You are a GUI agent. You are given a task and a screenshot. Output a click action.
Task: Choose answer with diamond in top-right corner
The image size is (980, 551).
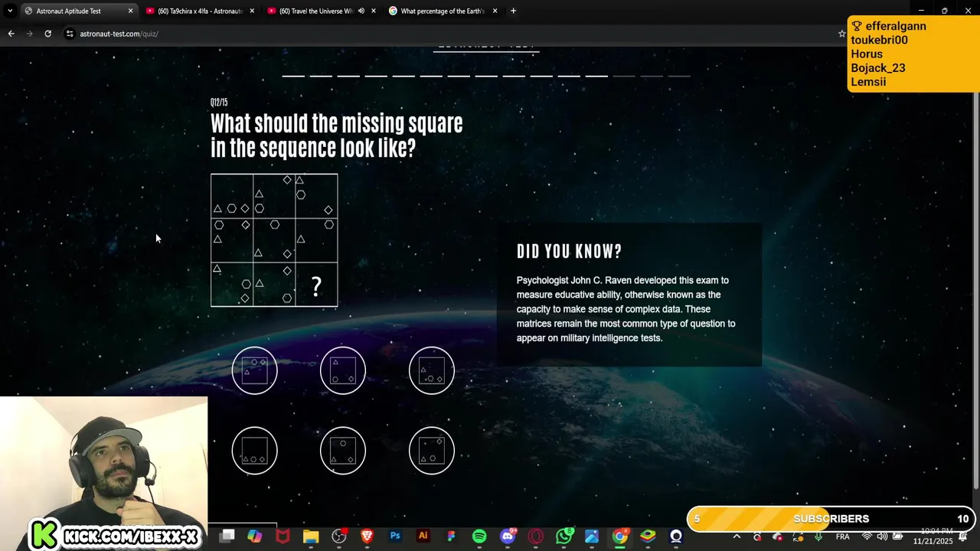click(432, 450)
